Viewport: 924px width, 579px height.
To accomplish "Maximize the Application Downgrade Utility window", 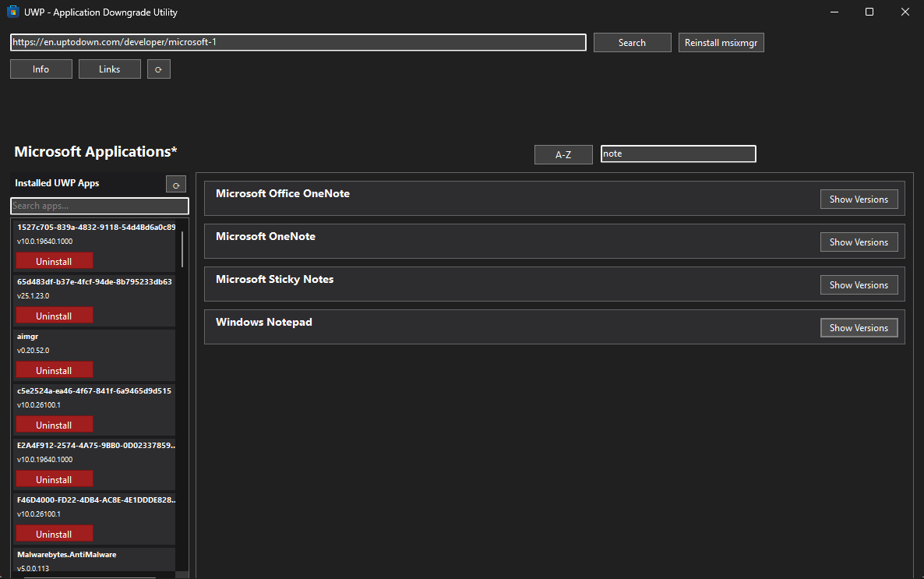I will pyautogui.click(x=869, y=12).
